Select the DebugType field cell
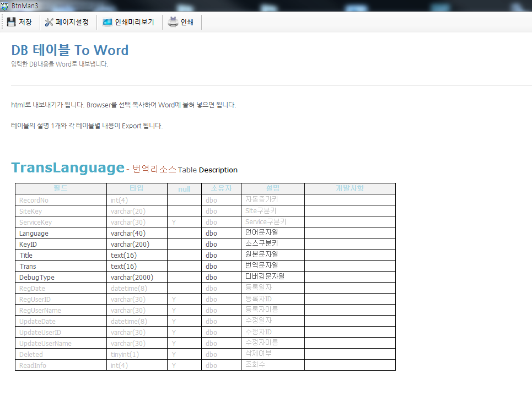This screenshot has height=412, width=532. 61,277
